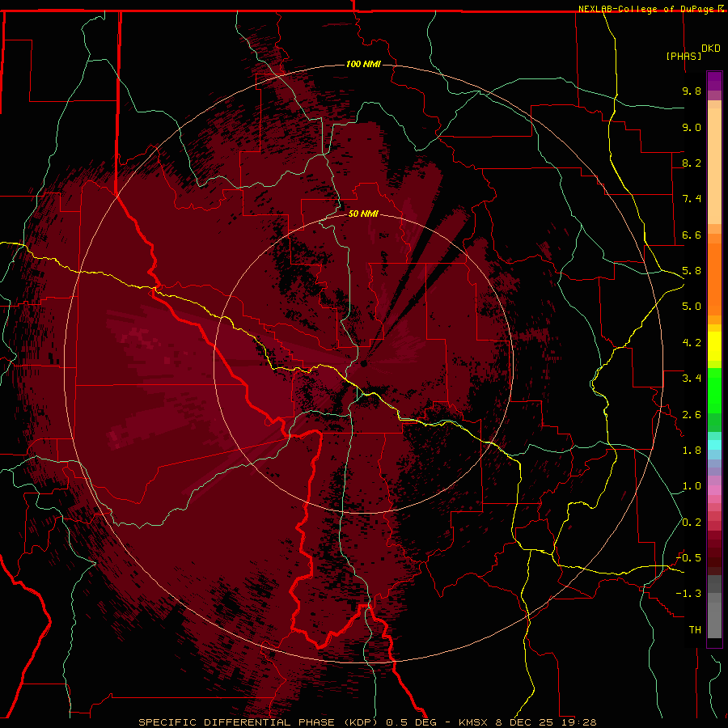Screen dimensions: 728x728
Task: Click the 5.8 scale value
Action: pyautogui.click(x=692, y=271)
